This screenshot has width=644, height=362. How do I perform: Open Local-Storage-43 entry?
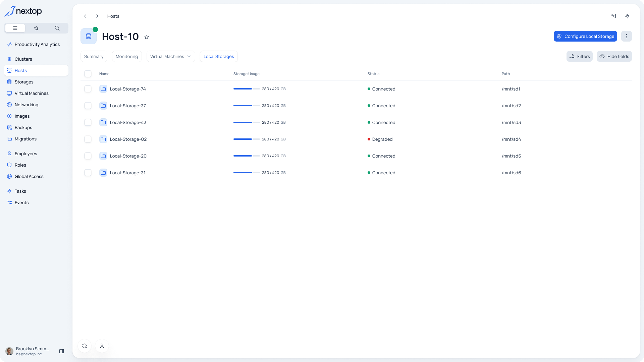click(x=128, y=122)
